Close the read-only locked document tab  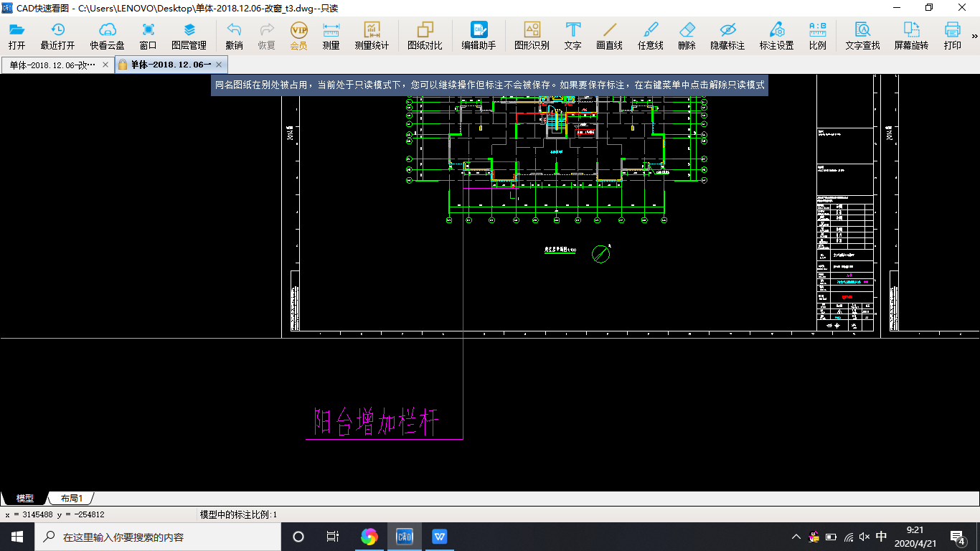click(x=220, y=65)
